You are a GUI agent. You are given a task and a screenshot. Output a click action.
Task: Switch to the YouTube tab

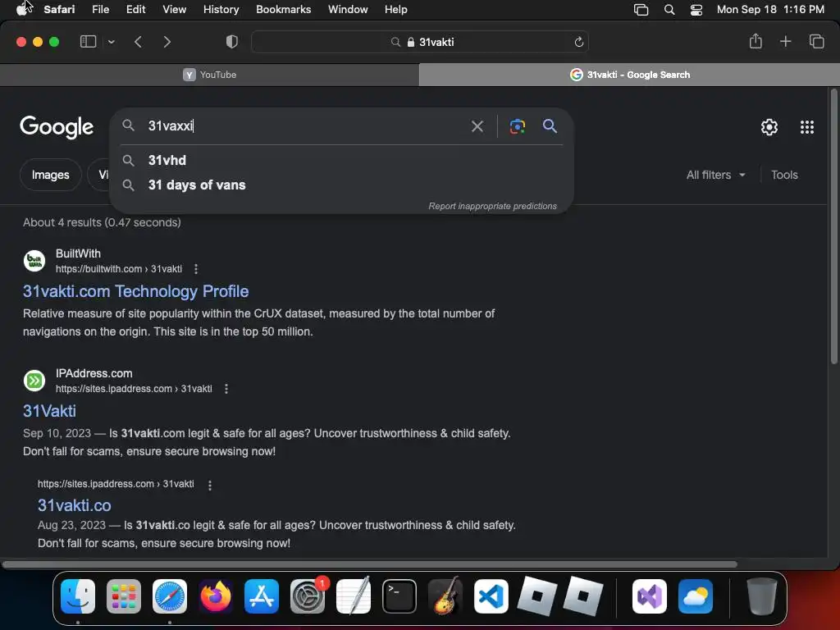209,75
